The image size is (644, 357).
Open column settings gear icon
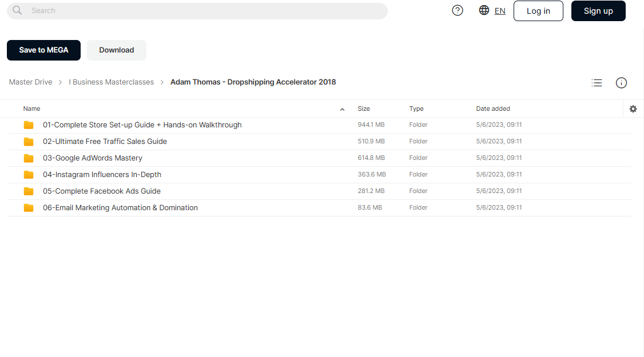633,109
